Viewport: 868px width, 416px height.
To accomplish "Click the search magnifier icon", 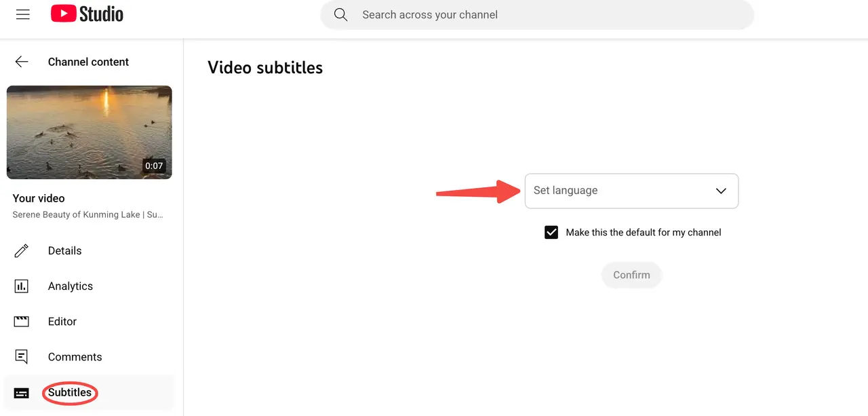I will point(341,15).
